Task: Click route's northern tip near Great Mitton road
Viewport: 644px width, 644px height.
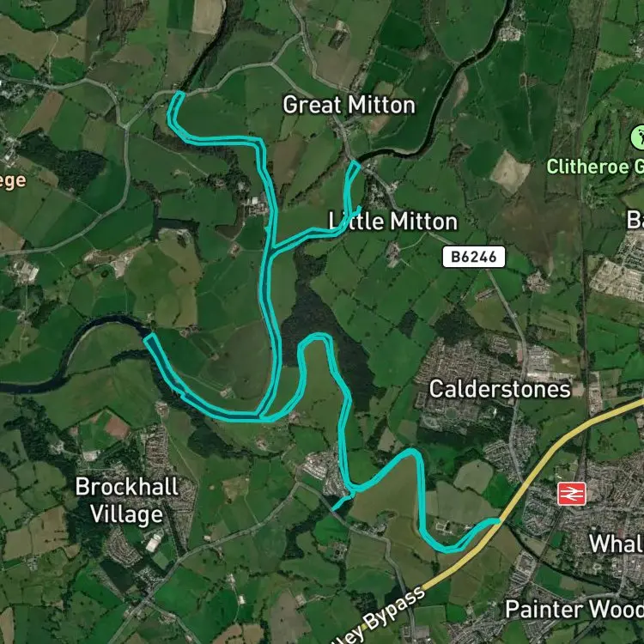Action: point(179,94)
